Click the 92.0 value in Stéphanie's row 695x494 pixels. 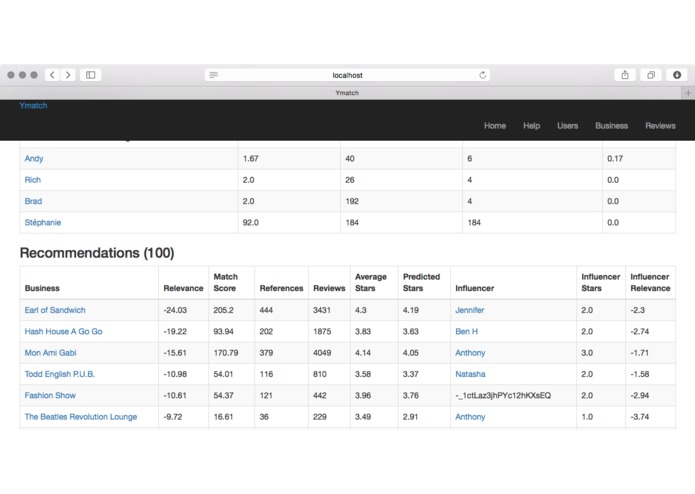(251, 222)
